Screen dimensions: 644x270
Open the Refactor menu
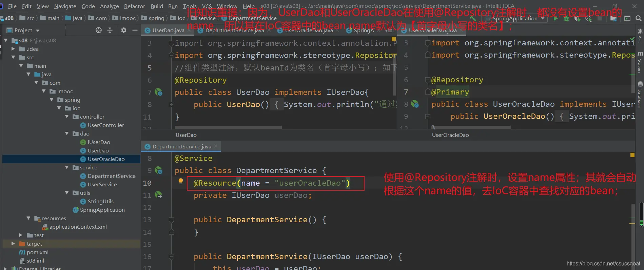tap(134, 6)
